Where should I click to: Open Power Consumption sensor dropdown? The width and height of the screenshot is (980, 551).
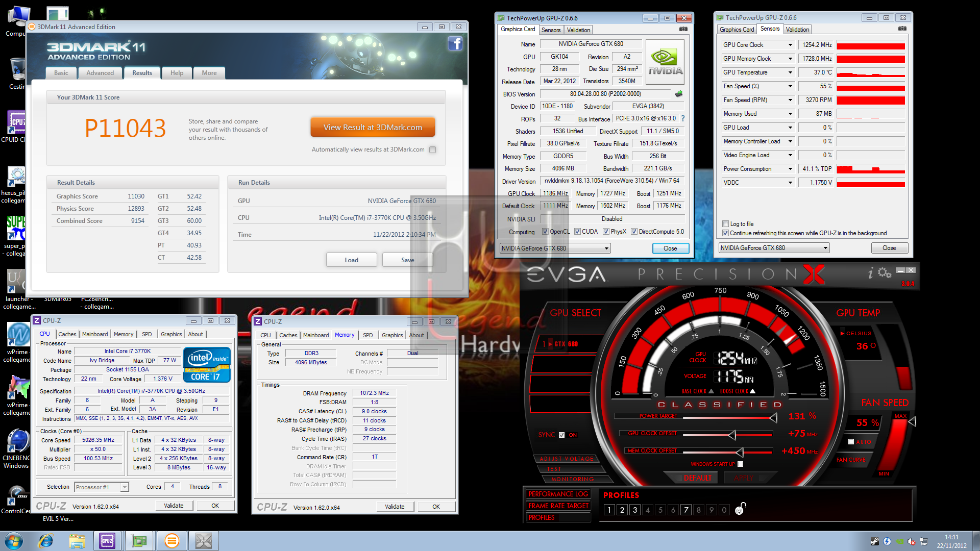(x=790, y=169)
